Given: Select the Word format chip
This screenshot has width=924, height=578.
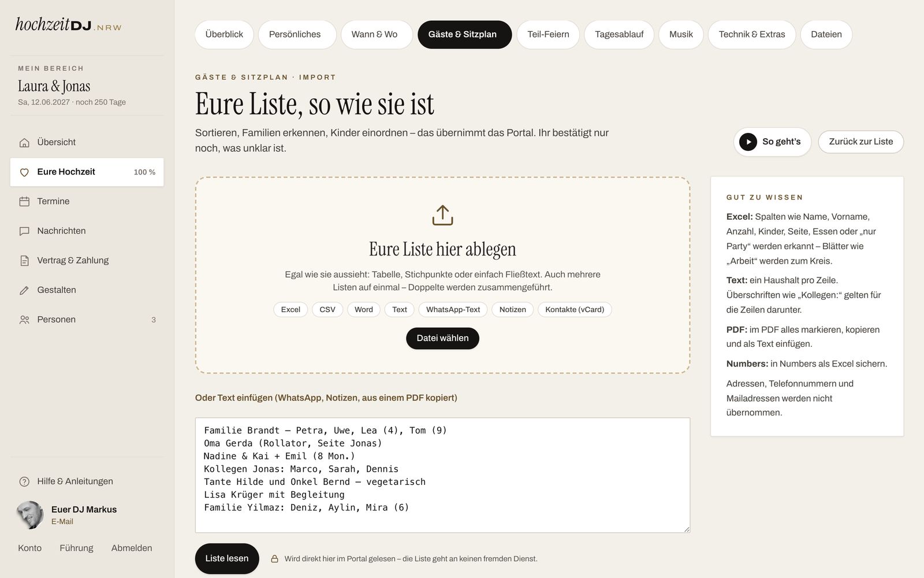Looking at the screenshot, I should 364,310.
